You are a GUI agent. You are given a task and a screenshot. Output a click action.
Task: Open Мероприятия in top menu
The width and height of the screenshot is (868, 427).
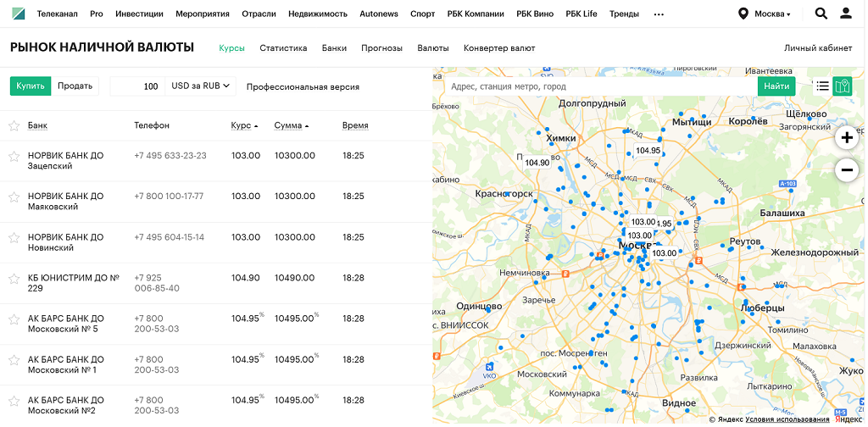[203, 14]
